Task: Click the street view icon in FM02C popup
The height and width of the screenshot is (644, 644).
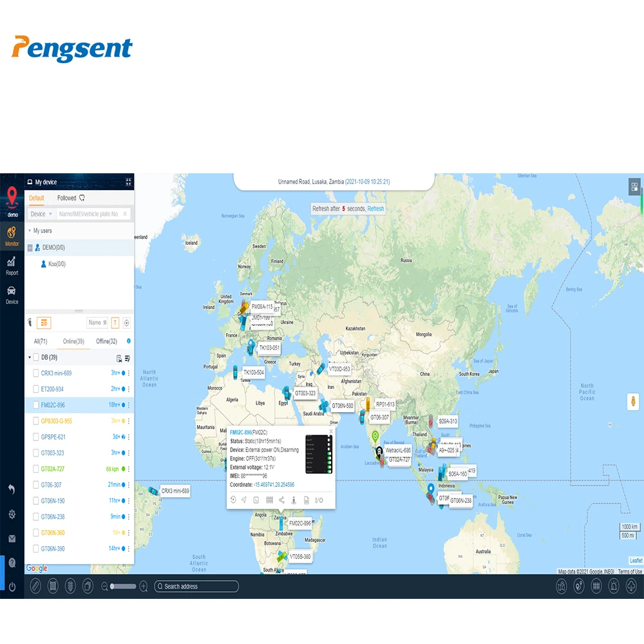Action: pyautogui.click(x=294, y=500)
